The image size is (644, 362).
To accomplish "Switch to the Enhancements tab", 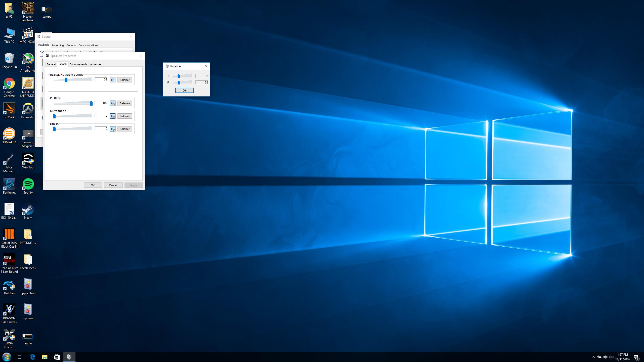I will click(x=78, y=64).
